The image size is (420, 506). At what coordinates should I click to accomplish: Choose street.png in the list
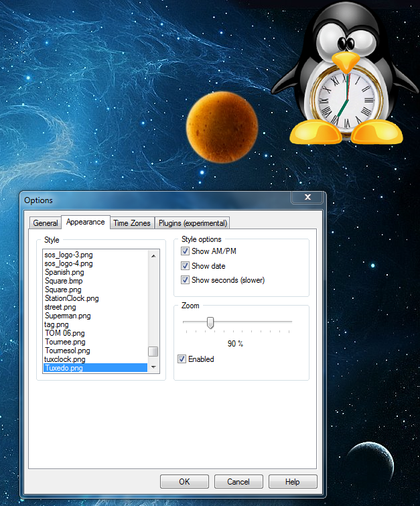(95, 307)
